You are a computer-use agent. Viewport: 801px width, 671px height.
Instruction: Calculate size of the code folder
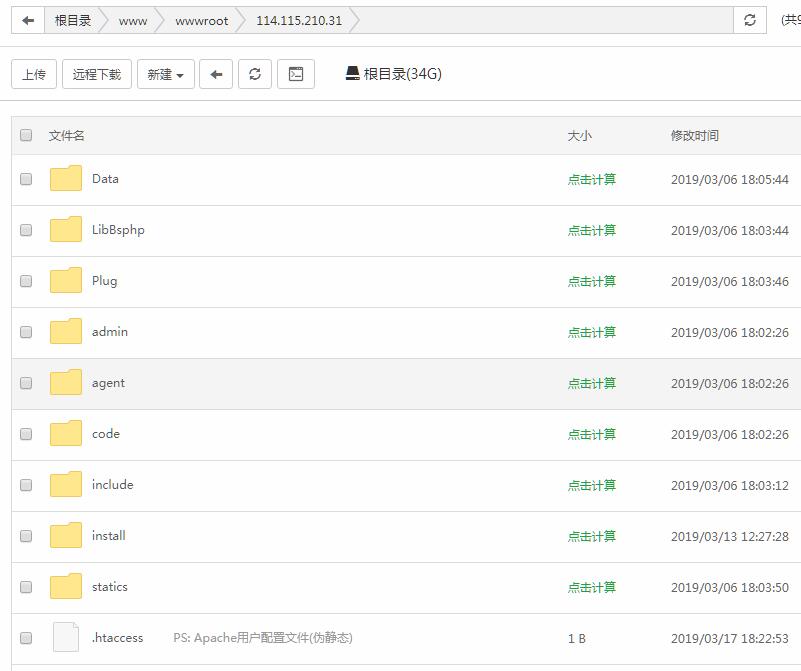592,435
